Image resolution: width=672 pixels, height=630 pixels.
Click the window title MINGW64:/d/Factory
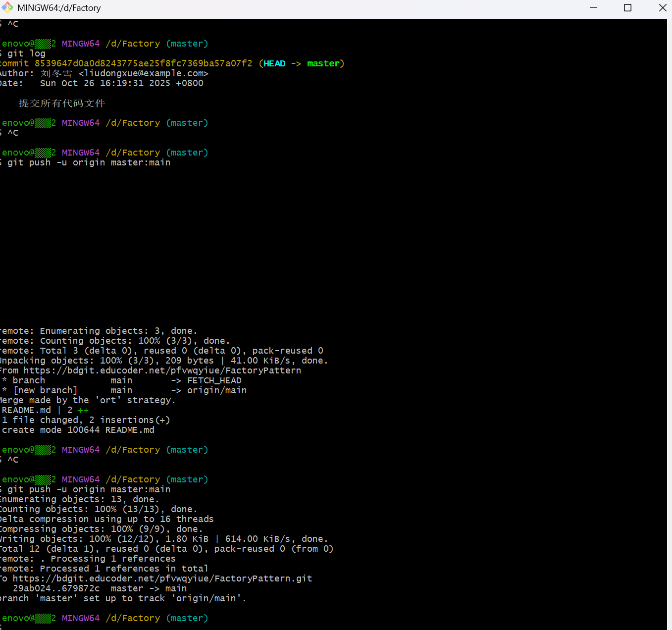click(59, 8)
